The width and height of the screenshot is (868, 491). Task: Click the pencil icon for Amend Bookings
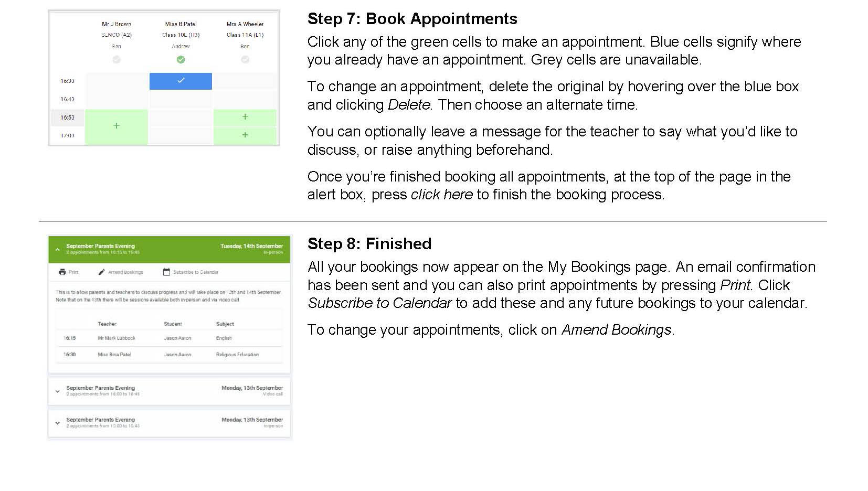(x=102, y=272)
